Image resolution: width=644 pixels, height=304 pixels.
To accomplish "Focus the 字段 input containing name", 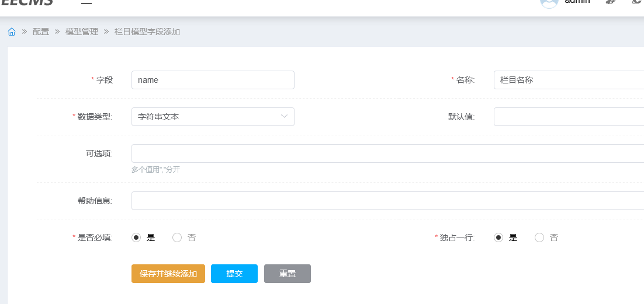I will point(213,80).
